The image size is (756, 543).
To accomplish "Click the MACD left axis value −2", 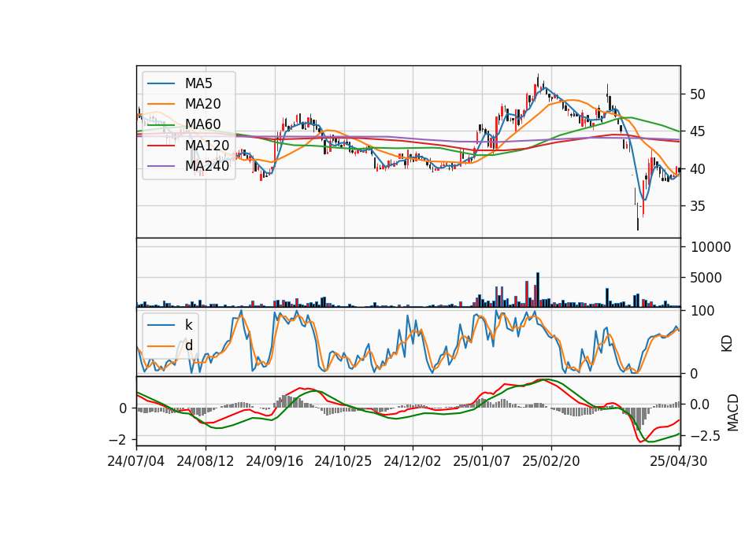I will coord(118,440).
